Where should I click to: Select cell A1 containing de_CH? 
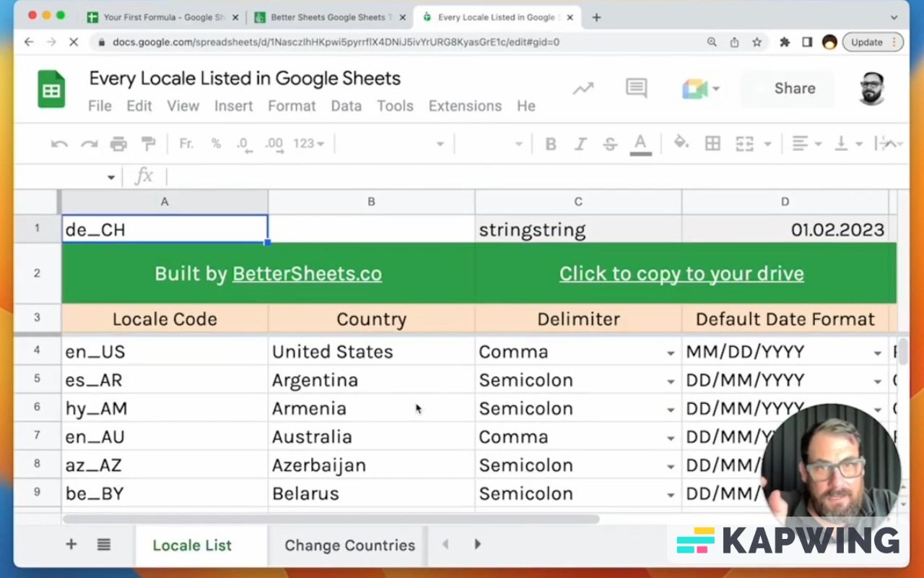[x=165, y=229]
